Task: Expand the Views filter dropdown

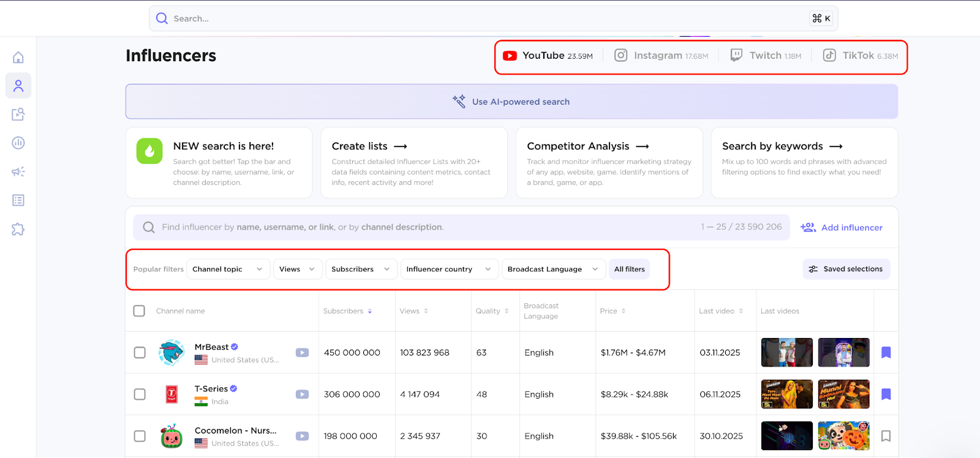Action: 298,269
